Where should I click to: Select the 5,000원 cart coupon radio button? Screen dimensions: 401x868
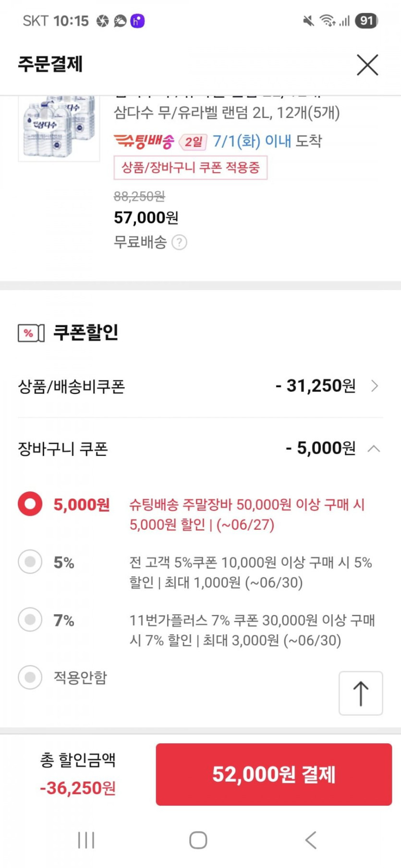(30, 504)
